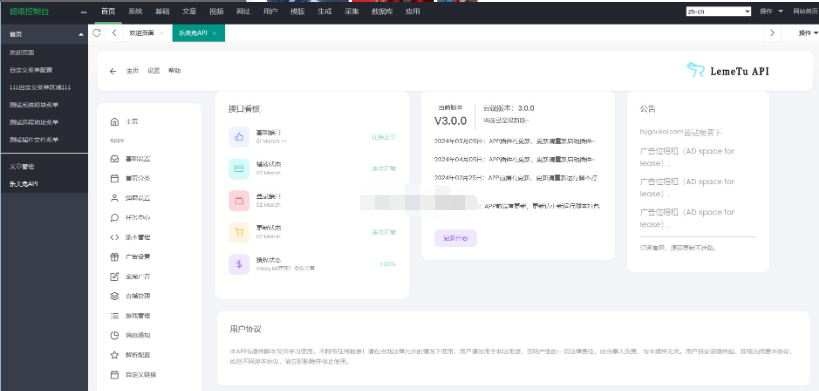Image resolution: width=819 pixels, height=391 pixels.
Task: Select the stacked layers icon in the Apps list
Action: click(x=115, y=296)
